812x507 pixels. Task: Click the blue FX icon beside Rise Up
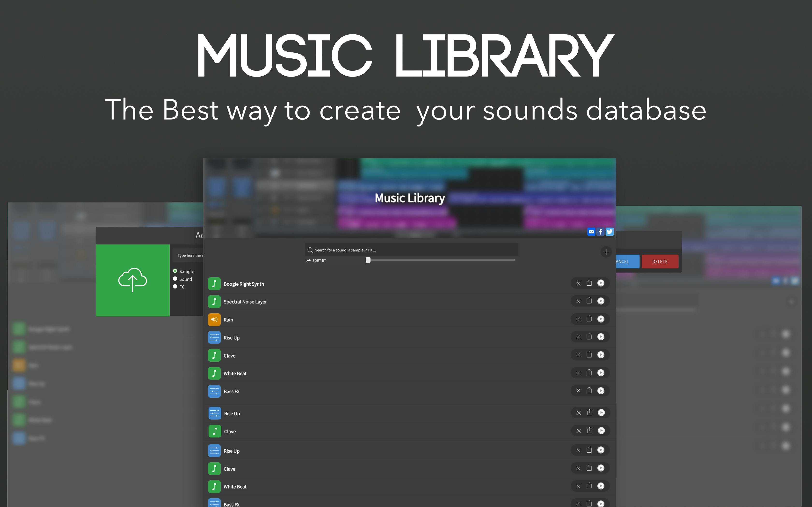214,337
